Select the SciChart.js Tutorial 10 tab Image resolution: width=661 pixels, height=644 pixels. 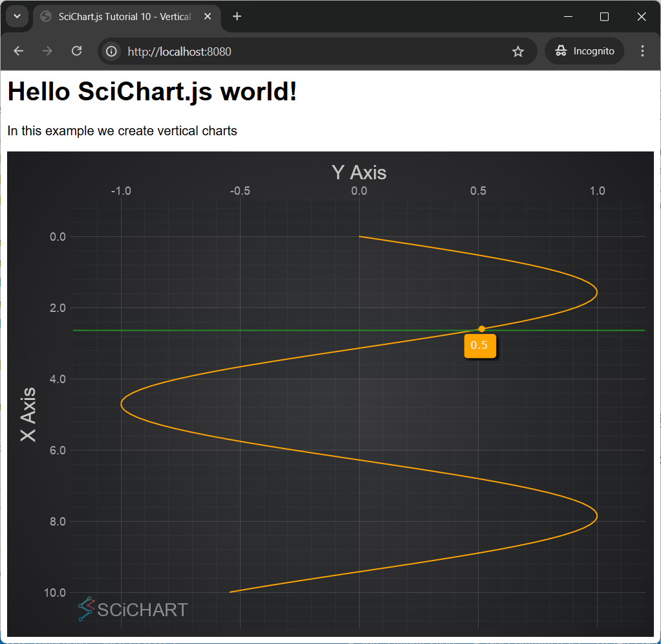(123, 17)
